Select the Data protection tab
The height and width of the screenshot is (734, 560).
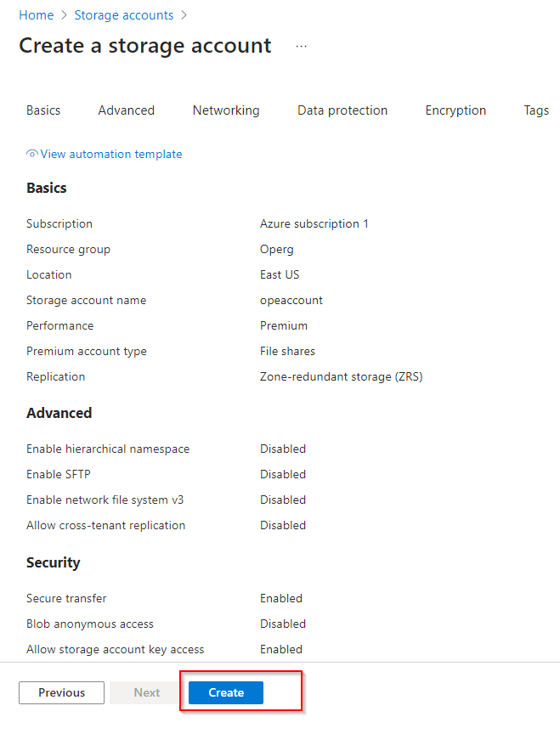pyautogui.click(x=342, y=110)
